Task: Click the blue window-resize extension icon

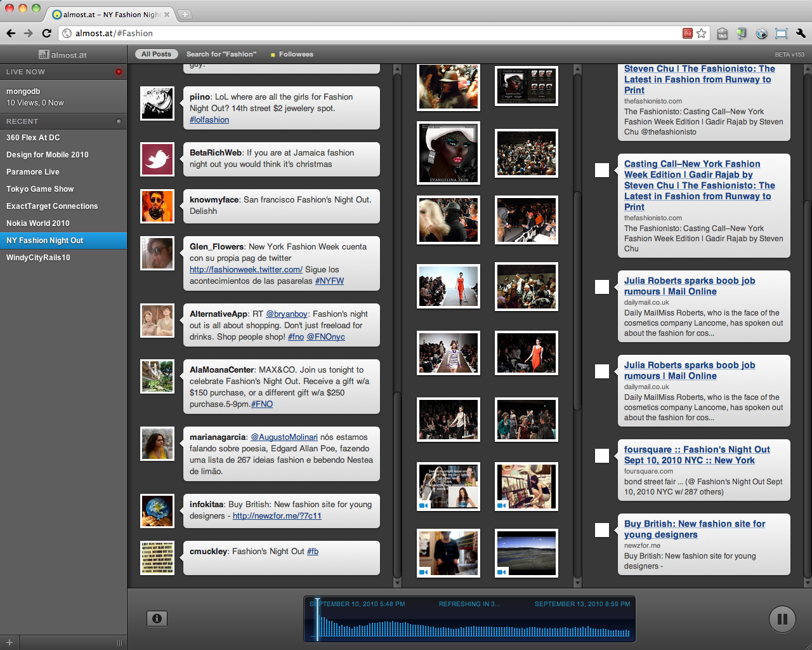Action: coord(781,34)
